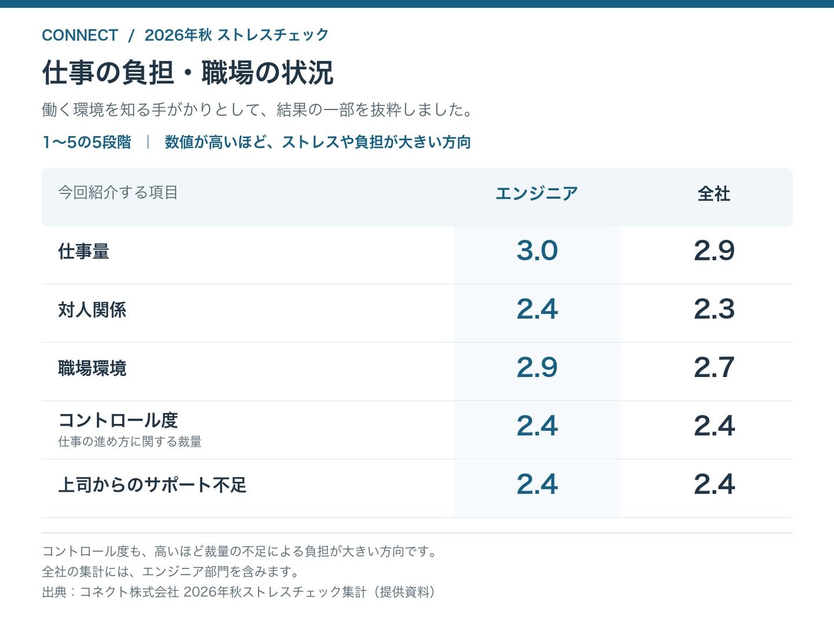This screenshot has width=834, height=644.
Task: Select the 全社 column header
Action: (x=714, y=193)
